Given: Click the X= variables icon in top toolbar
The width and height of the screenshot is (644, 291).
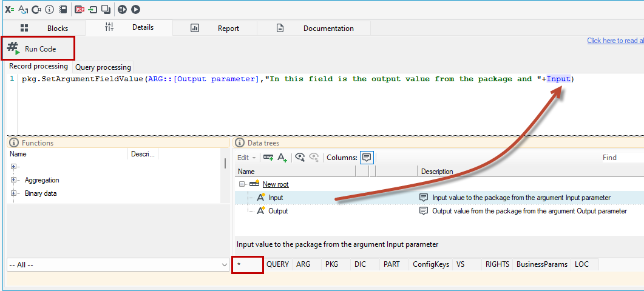Looking at the screenshot, I should 10,9.
